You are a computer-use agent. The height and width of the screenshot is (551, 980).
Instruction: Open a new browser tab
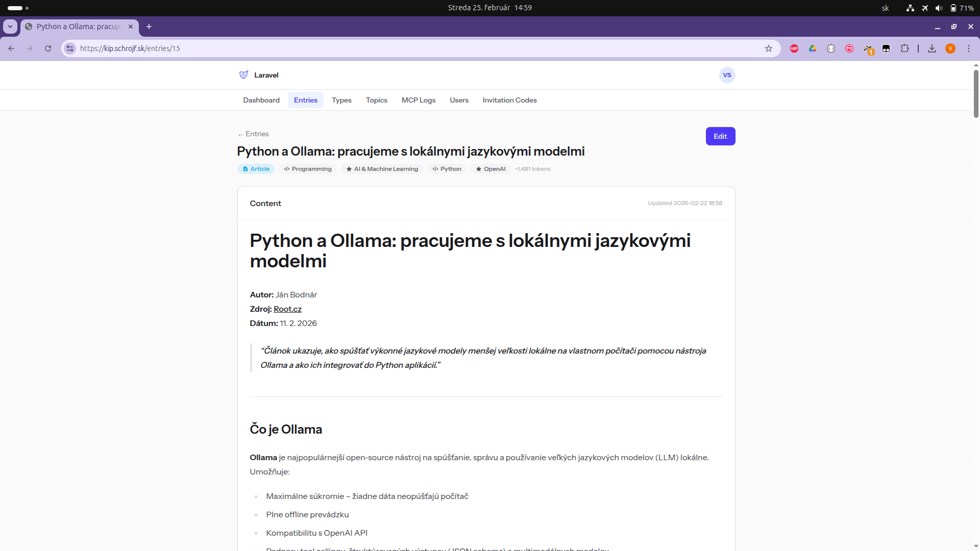tap(149, 27)
